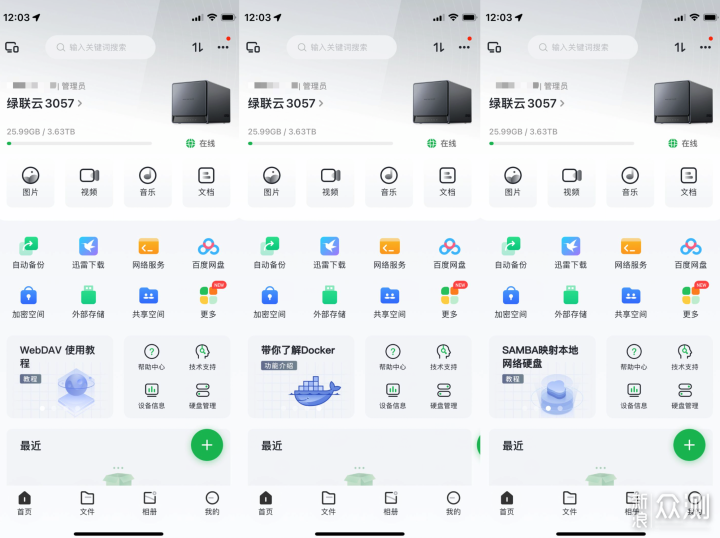Expand 绿联云 3057 chevron in left screenshot
Viewport: 720px width, 538px height.
(80, 103)
